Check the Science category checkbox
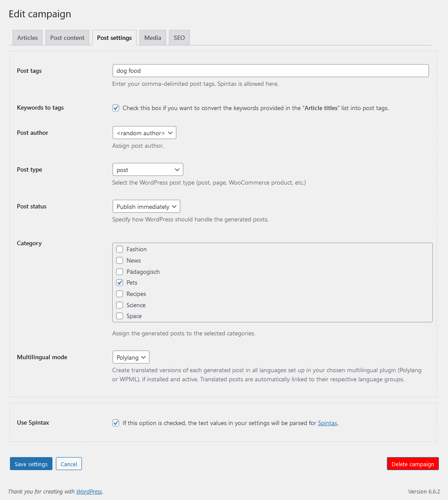Image resolution: width=448 pixels, height=500 pixels. (x=120, y=305)
